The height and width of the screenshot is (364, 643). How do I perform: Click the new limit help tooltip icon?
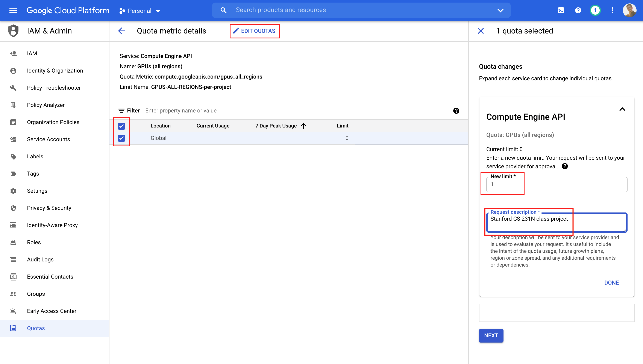[x=564, y=166]
